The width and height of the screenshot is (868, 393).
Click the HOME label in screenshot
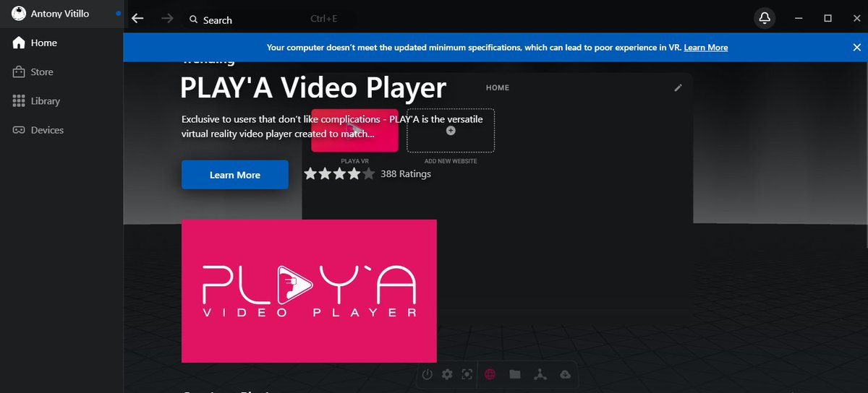coord(498,88)
